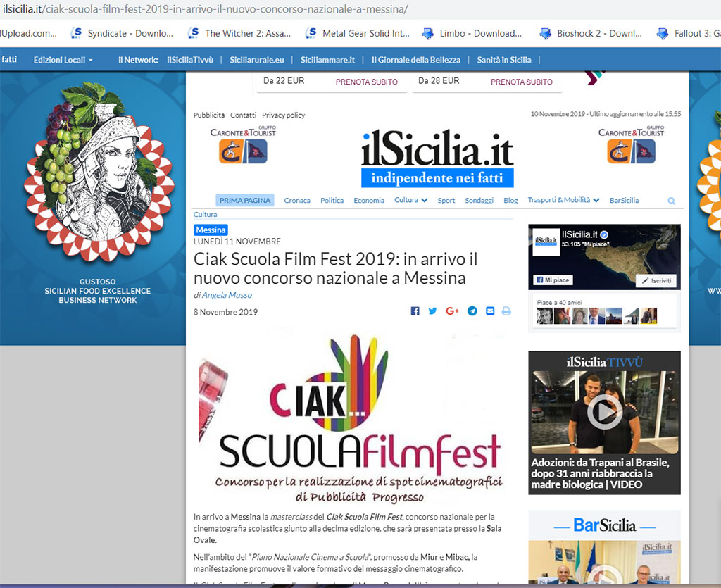Open Limbo download bookmark
This screenshot has width=721, height=588.
click(x=472, y=33)
